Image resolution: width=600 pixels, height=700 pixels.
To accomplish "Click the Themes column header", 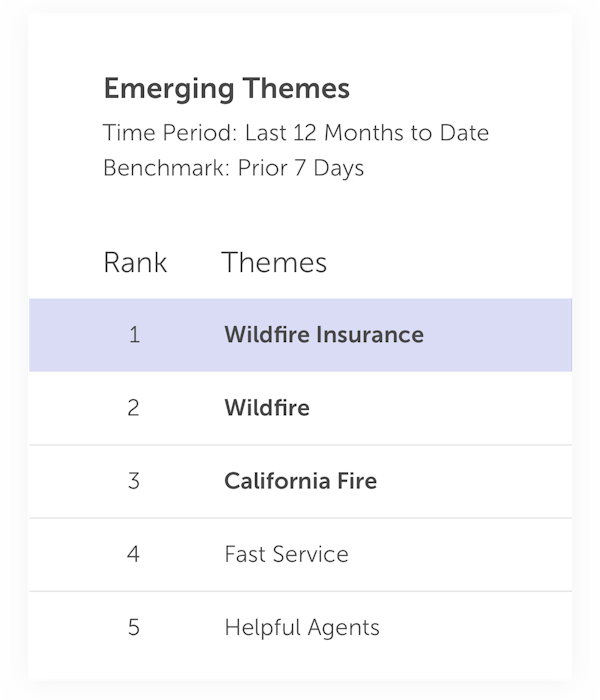I will click(274, 262).
